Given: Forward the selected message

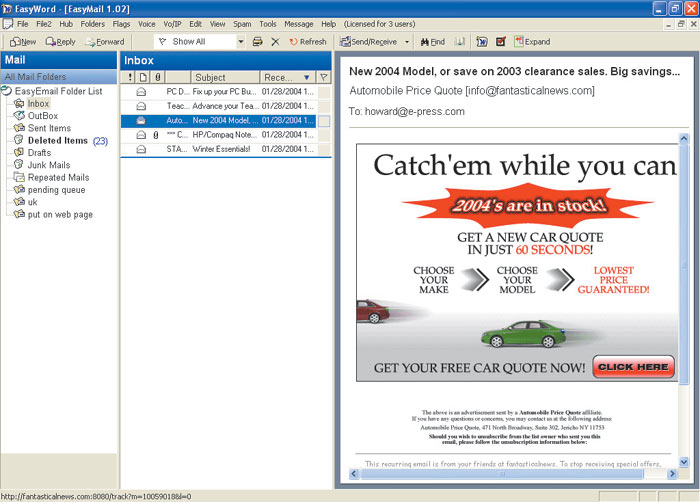Looking at the screenshot, I should pos(105,42).
